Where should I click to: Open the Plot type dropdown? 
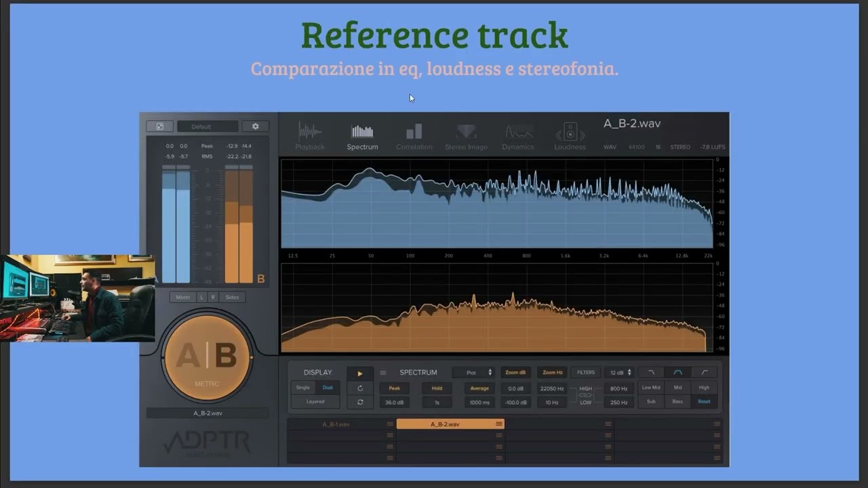[x=473, y=372]
